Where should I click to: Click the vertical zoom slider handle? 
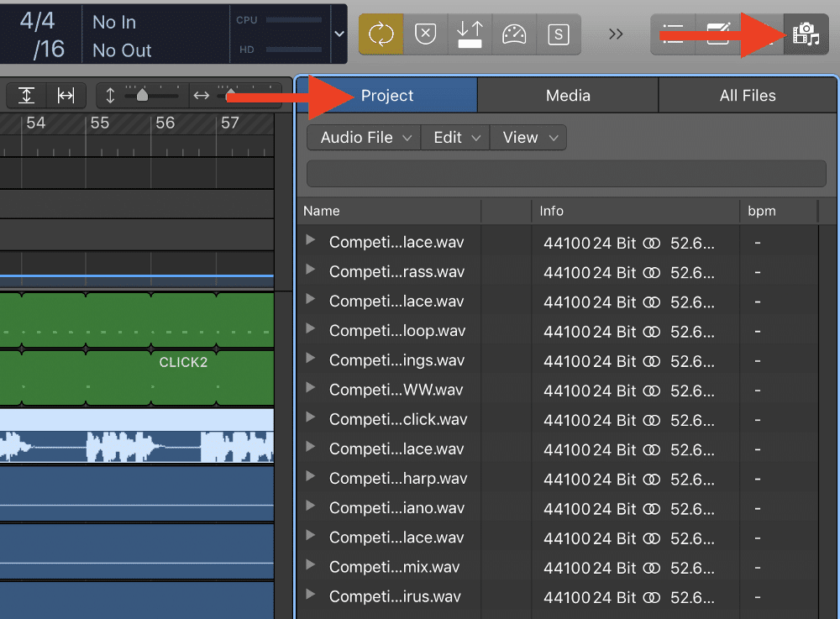(x=142, y=95)
